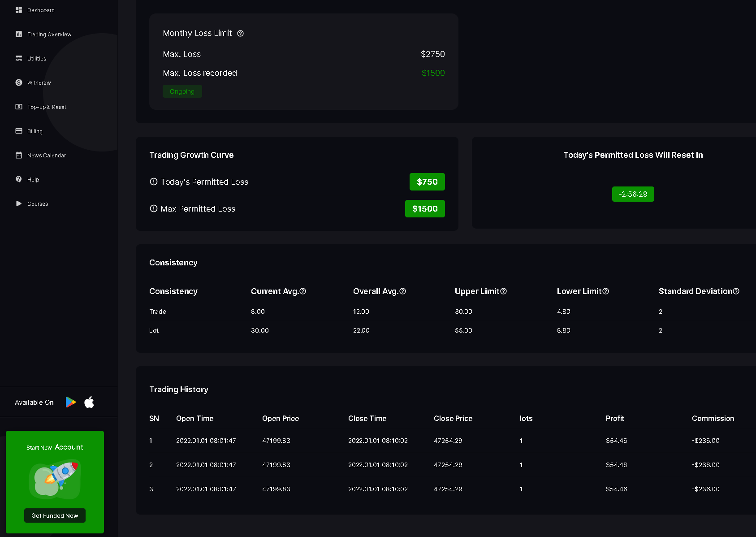756x537 pixels.
Task: Click the Upper Limit help icon
Action: click(x=503, y=291)
